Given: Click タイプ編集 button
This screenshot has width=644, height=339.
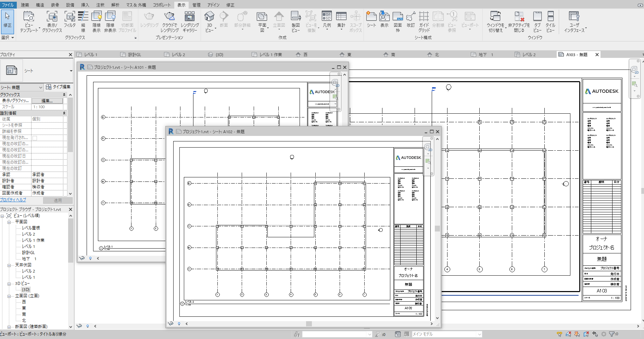Looking at the screenshot, I should [x=58, y=87].
